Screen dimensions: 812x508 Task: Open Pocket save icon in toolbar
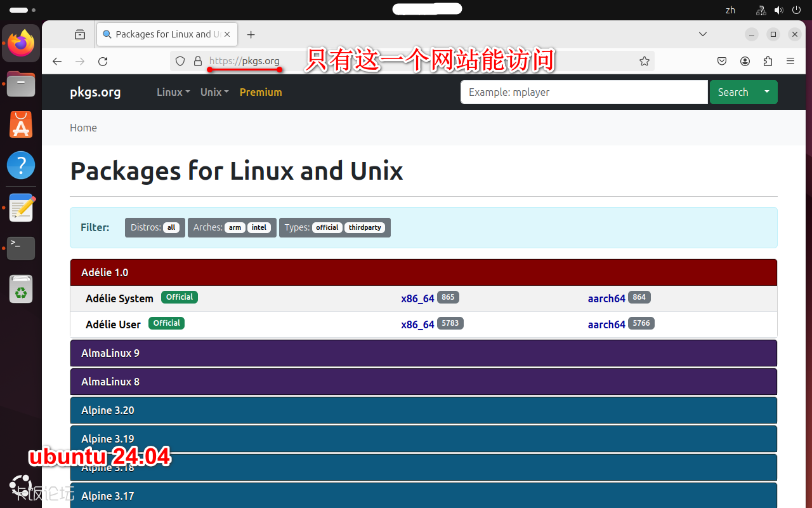722,61
